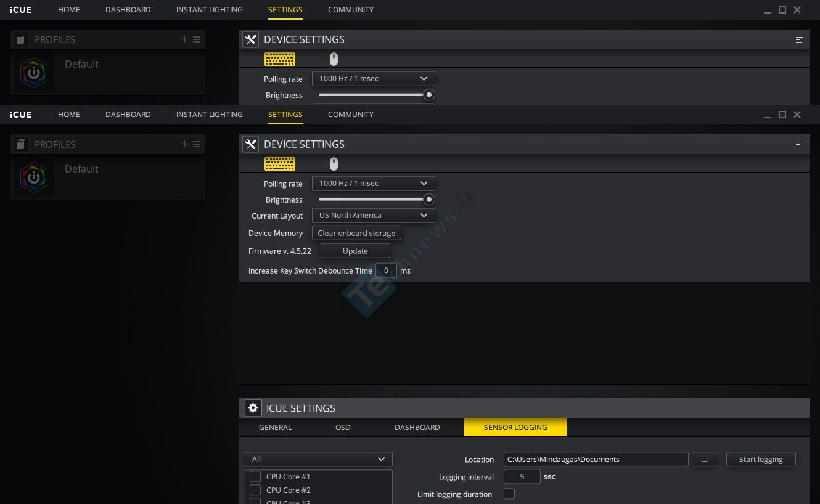Minimize the front iCUE window
820x504 pixels.
pos(768,115)
